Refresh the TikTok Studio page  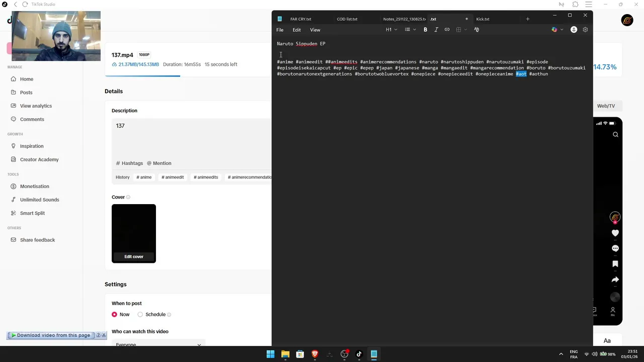point(26,5)
